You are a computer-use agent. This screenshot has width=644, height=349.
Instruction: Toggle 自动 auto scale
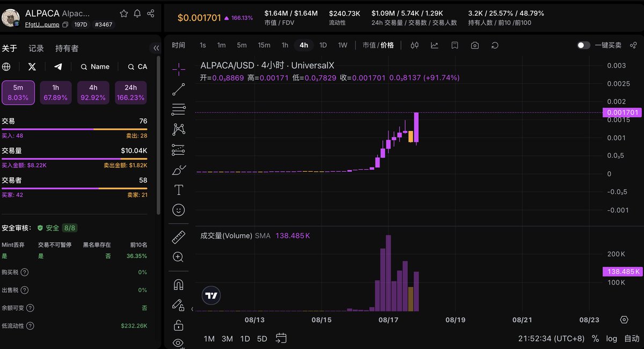pos(632,339)
